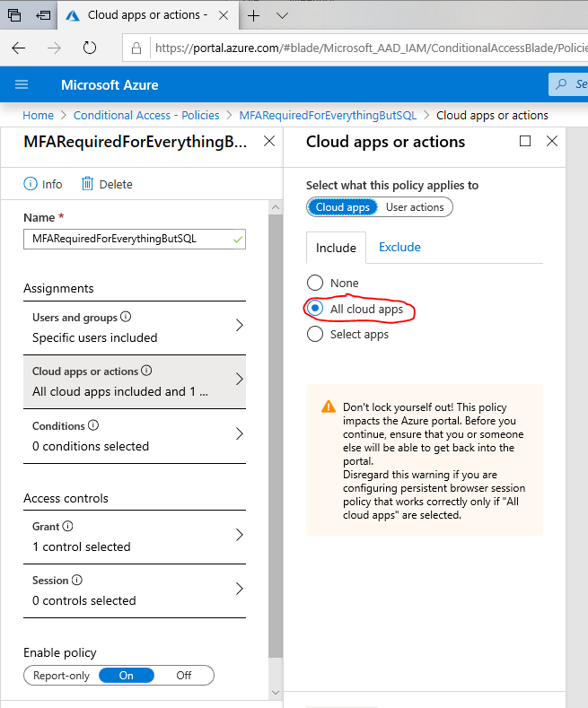Screen dimensions: 588x708
Task: Expand Conditions chevron
Action: 240,434
